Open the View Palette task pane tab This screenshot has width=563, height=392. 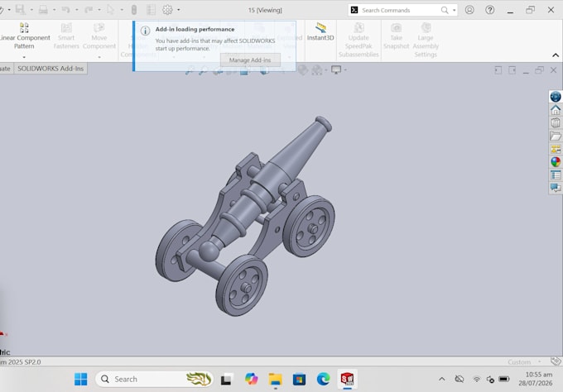point(556,149)
